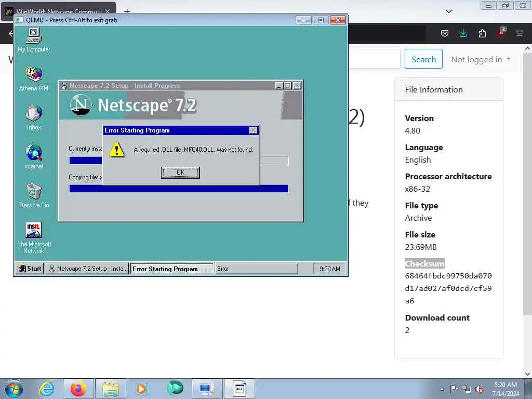Screen dimensions: 532x399
Task: Click the page scrollbar up arrow
Action: click(527, 48)
